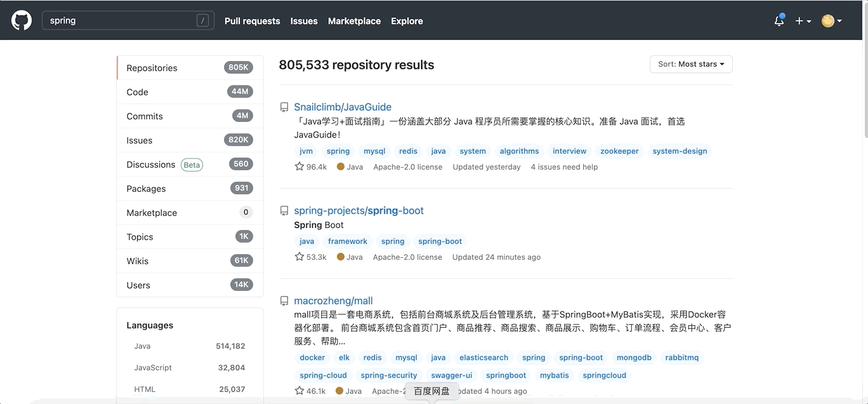The width and height of the screenshot is (868, 404).
Task: Click the spring-cloud topic tag
Action: pyautogui.click(x=324, y=375)
